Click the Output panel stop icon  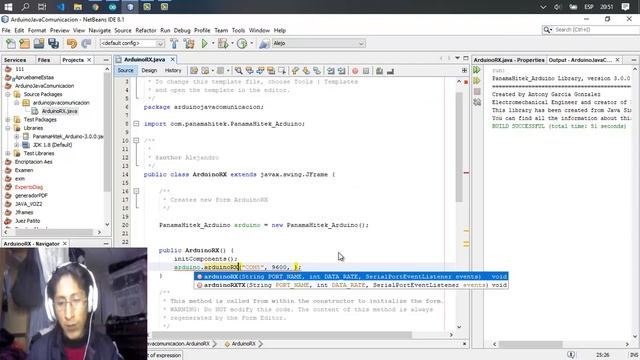(x=477, y=91)
